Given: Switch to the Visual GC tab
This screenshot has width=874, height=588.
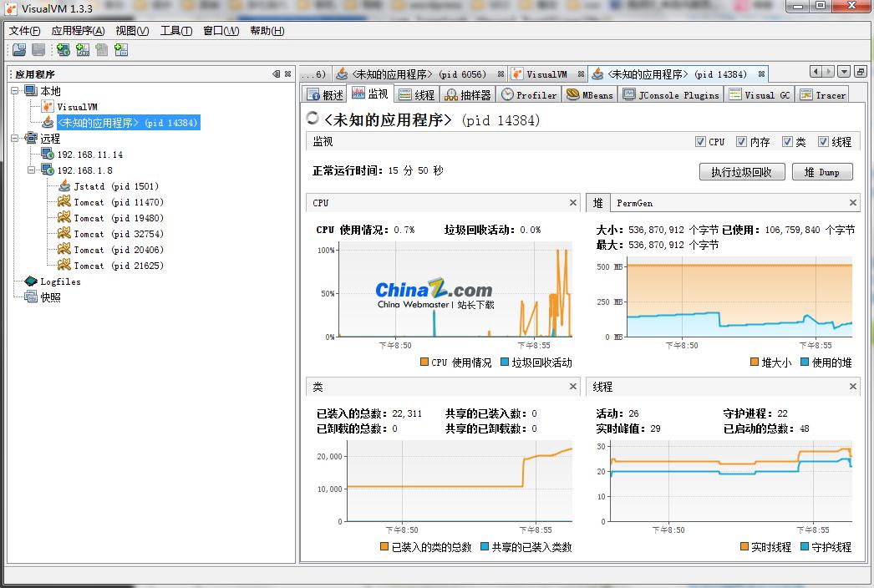Looking at the screenshot, I should tap(760, 95).
